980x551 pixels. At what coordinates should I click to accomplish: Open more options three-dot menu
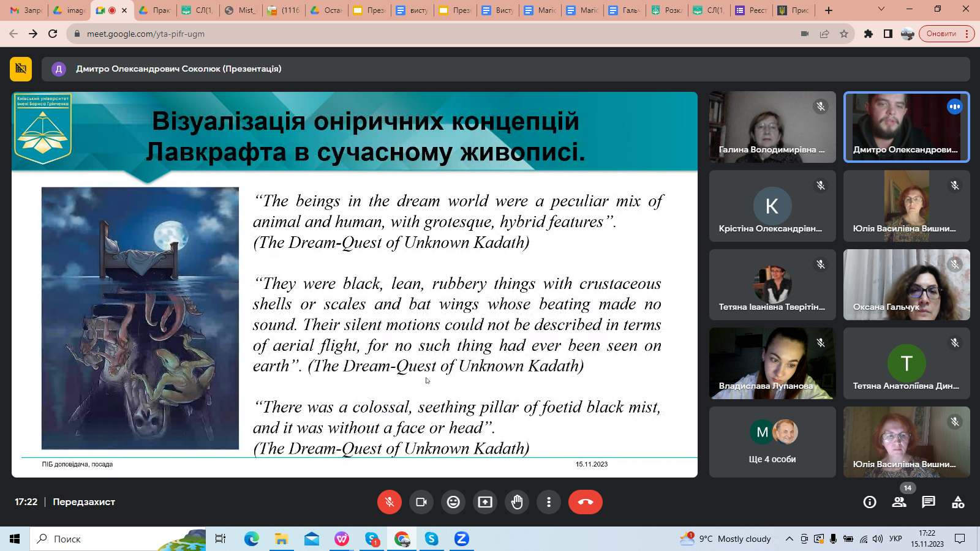point(549,502)
